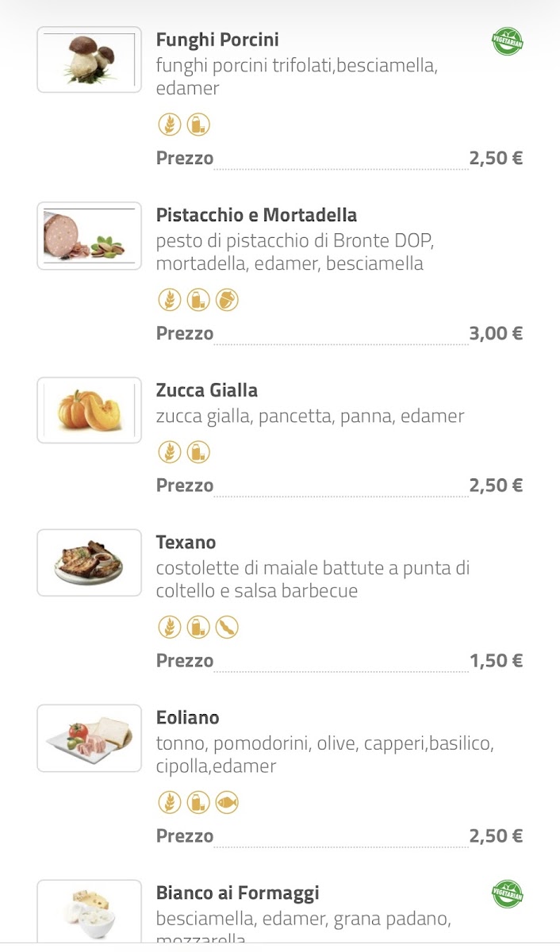Viewport: 560px width, 952px height.
Task: Select the Pistacchio e Mortadella dish title
Action: pyautogui.click(x=255, y=215)
